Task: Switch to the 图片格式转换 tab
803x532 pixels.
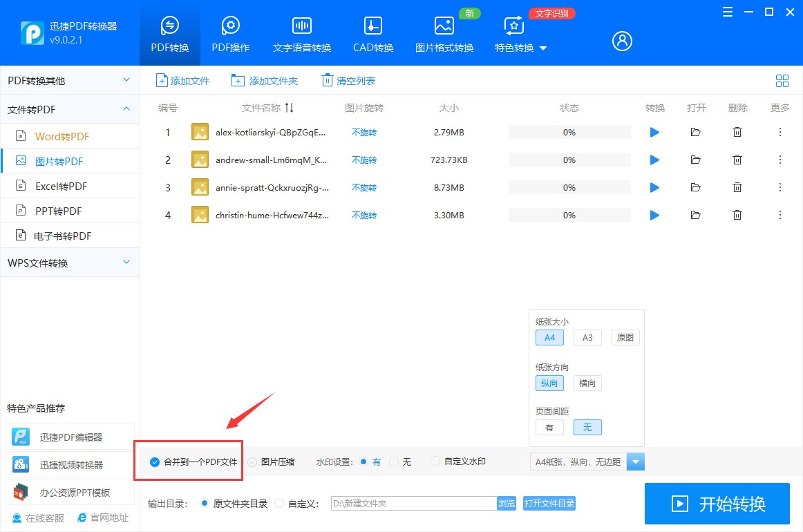Action: [444, 32]
